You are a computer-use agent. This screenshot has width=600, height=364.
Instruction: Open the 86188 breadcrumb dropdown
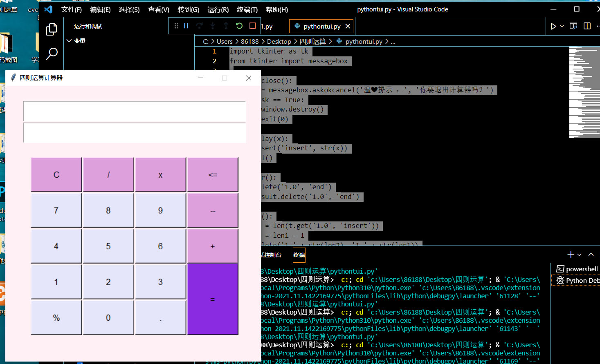click(250, 41)
